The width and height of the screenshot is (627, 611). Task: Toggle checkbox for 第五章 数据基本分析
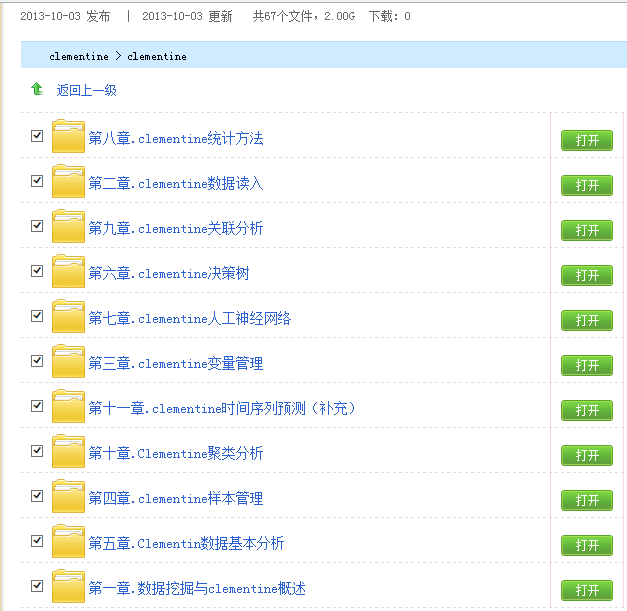(37, 541)
